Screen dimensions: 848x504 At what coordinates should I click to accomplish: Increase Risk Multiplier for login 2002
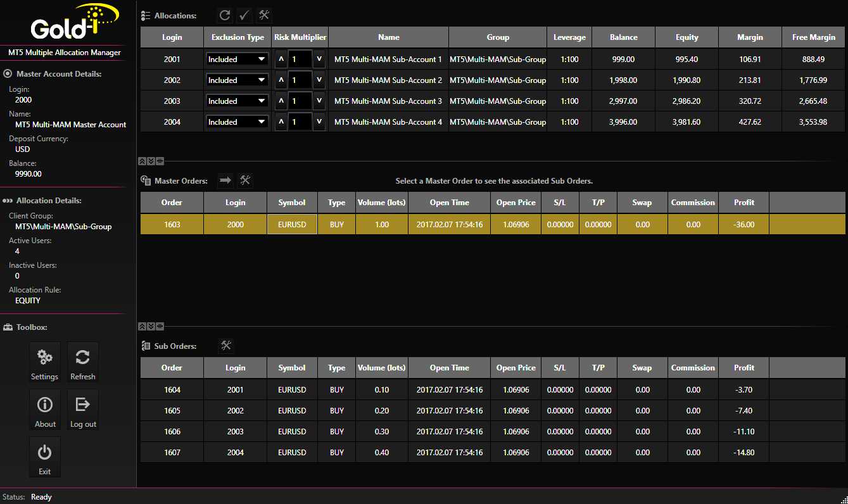pos(281,80)
